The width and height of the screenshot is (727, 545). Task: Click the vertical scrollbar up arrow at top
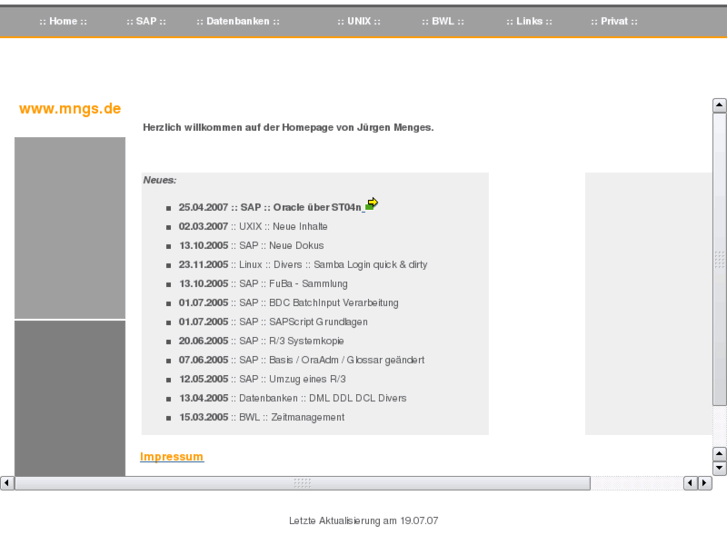click(719, 106)
